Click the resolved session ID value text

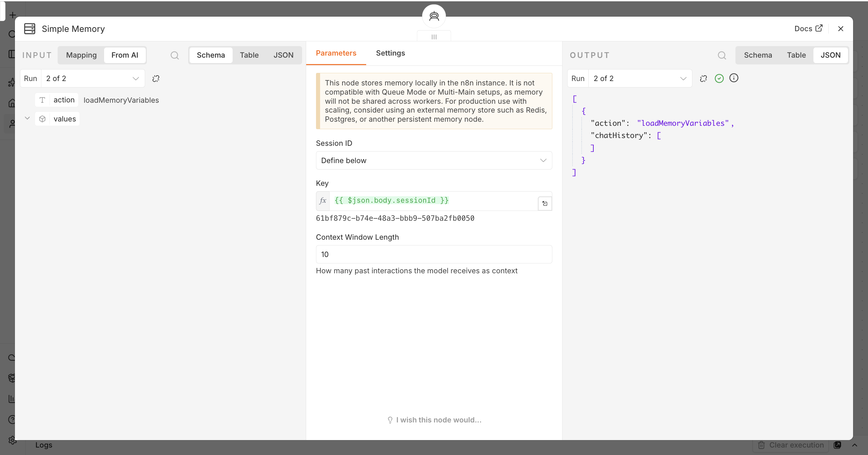(395, 218)
